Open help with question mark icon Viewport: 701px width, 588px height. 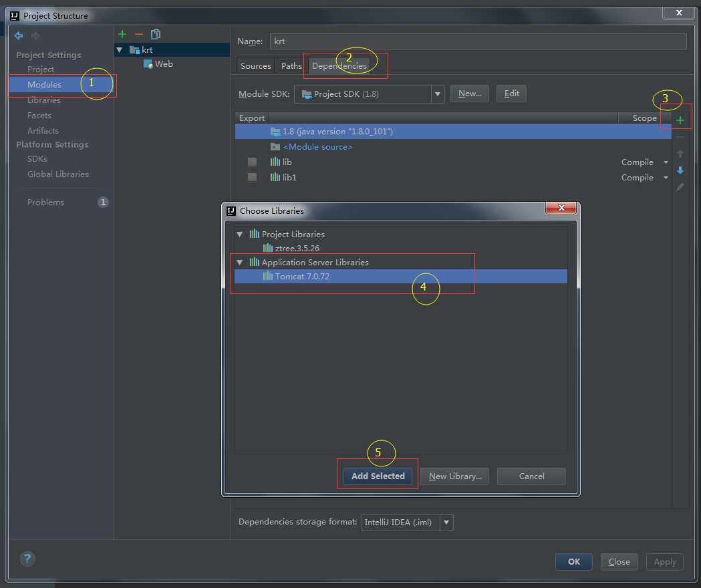(27, 559)
